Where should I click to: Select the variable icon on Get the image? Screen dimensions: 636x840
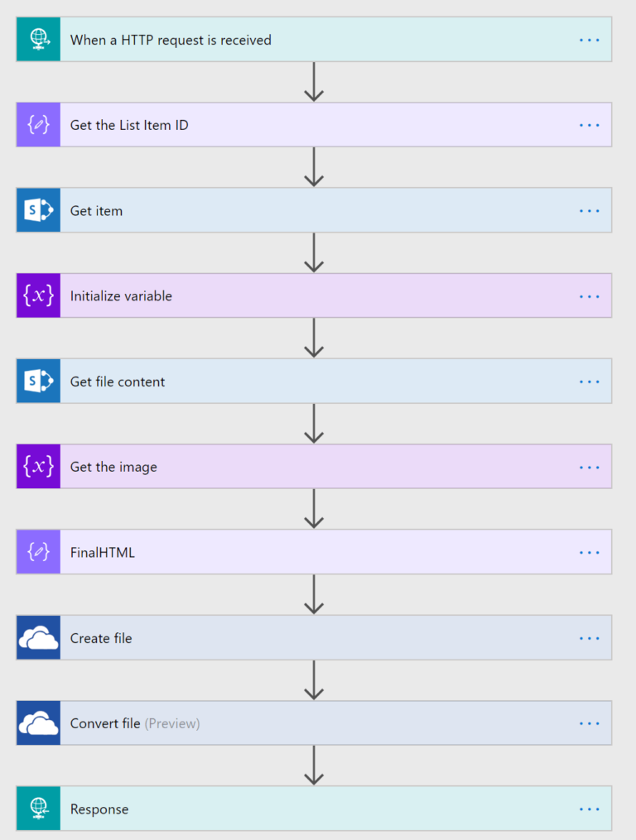point(37,466)
